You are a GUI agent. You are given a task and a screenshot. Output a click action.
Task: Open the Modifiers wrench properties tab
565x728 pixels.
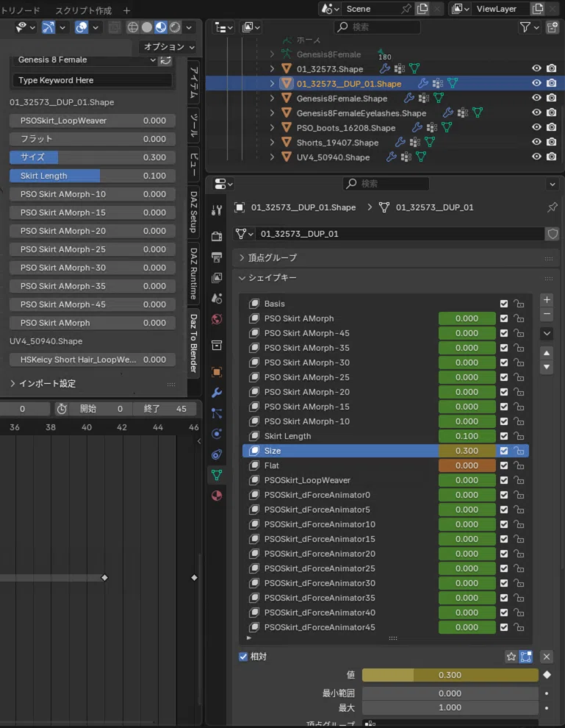pos(217,393)
